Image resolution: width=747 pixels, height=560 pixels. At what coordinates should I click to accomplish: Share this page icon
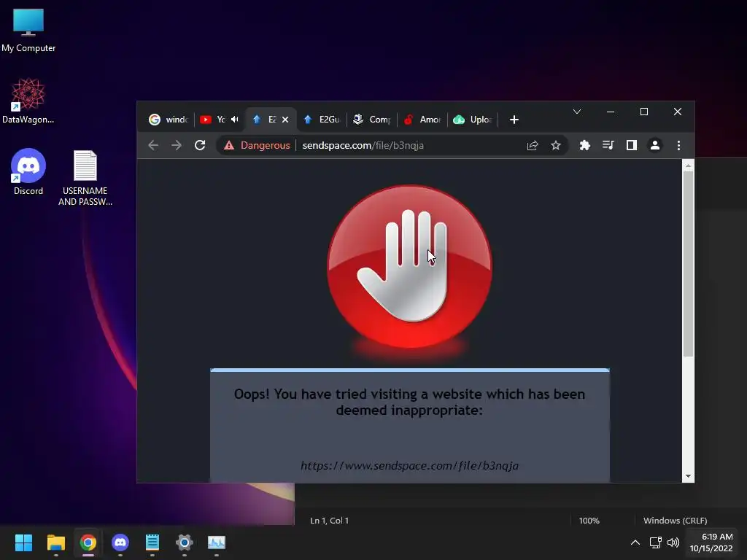(533, 145)
